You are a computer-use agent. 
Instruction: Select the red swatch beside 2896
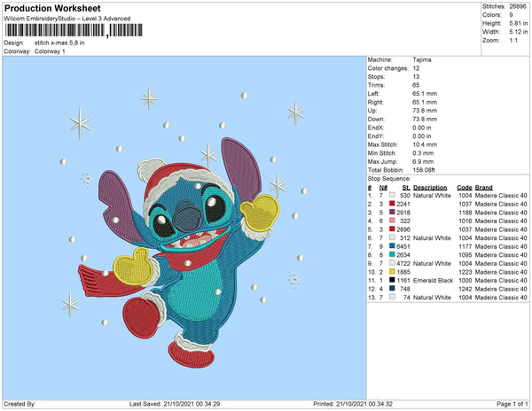coord(392,229)
